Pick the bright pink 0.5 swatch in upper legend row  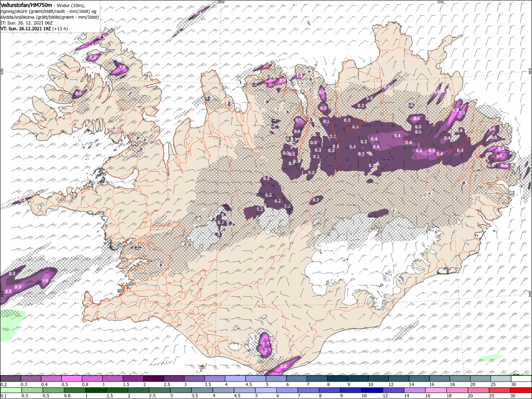click(71, 379)
